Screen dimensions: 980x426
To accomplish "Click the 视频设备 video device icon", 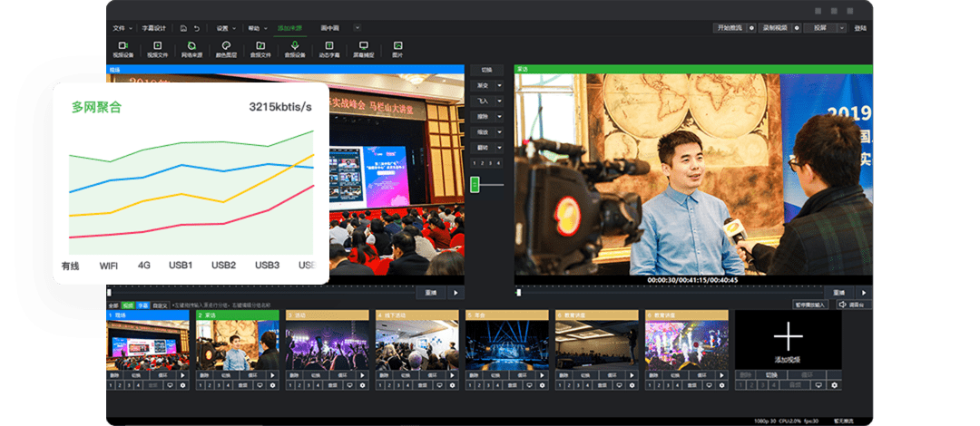I will [122, 47].
